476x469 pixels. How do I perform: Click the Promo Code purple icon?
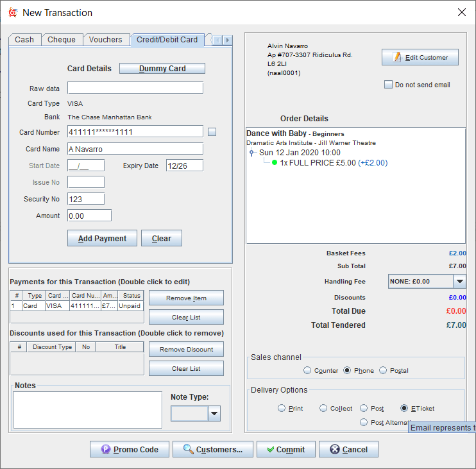click(105, 450)
